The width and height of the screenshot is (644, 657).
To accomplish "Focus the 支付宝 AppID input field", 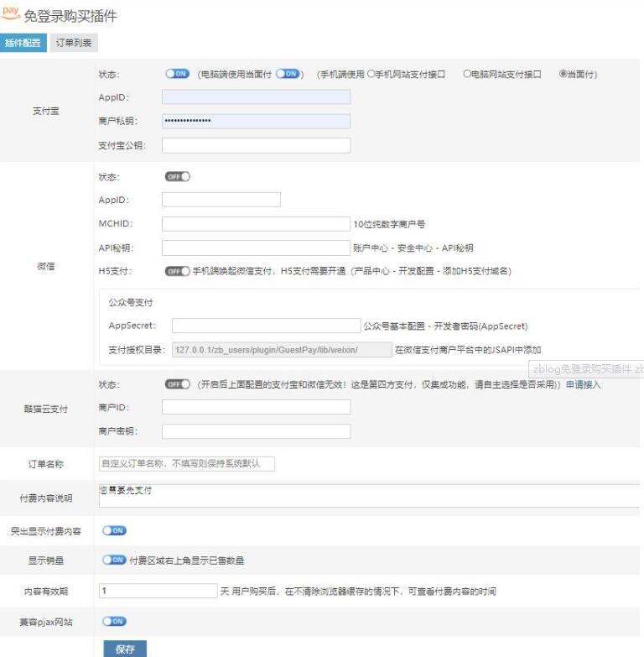I will (x=257, y=97).
